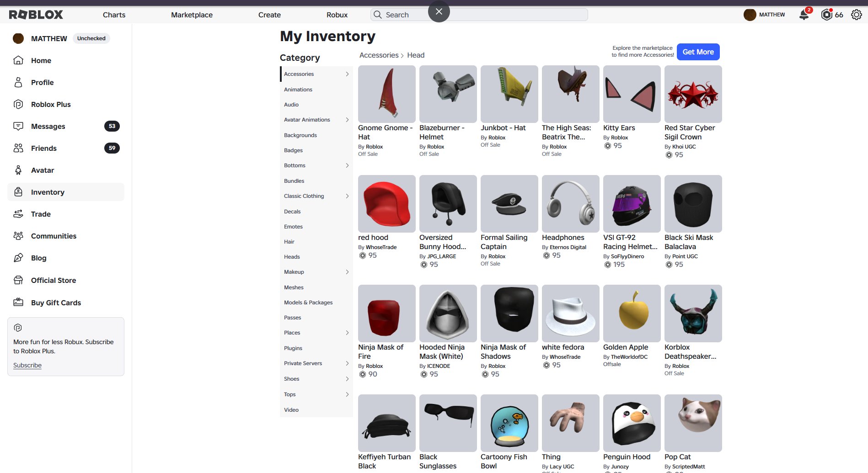Screen dimensions: 868x473
Task: Select the Badges category
Action: (293, 150)
